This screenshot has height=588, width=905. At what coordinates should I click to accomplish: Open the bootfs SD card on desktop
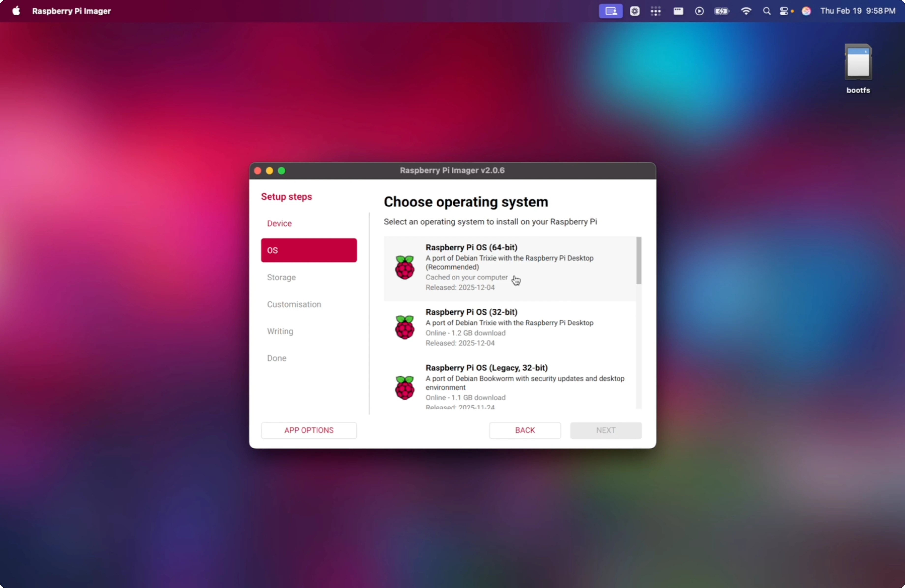click(x=858, y=63)
